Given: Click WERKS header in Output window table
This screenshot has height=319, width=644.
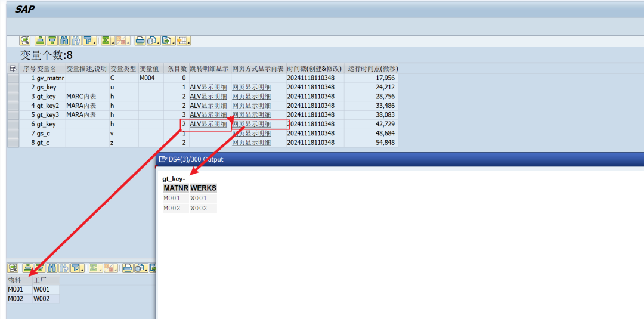Looking at the screenshot, I should 203,188.
